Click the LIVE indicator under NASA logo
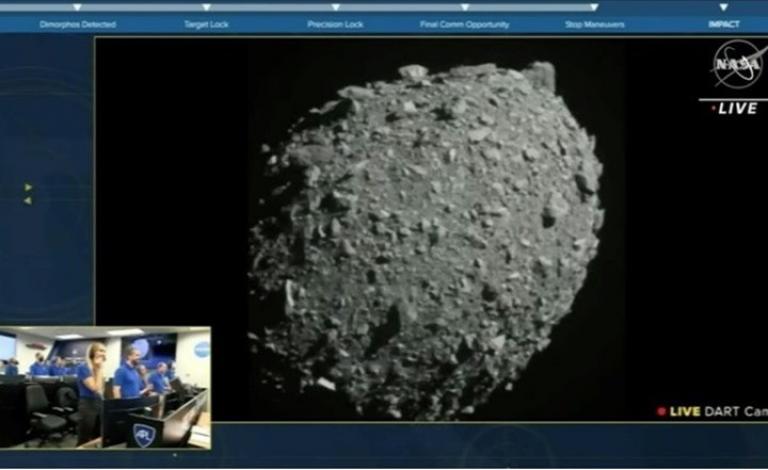The width and height of the screenshot is (768, 470). [735, 108]
